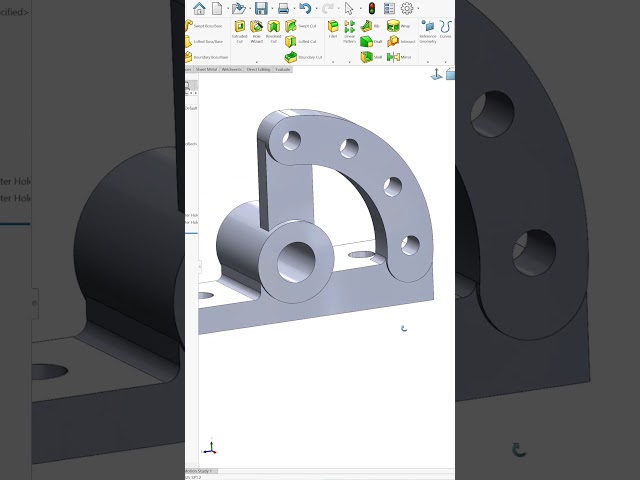Expand the dropdown under Hole Wizard
This screenshot has width=640, height=480.
(x=257, y=62)
